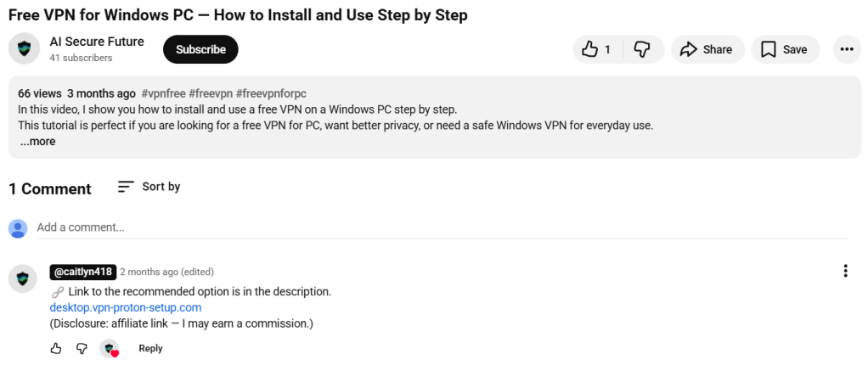Image resolution: width=868 pixels, height=365 pixels.
Task: Click the commenter's shield avatar
Action: [x=23, y=278]
